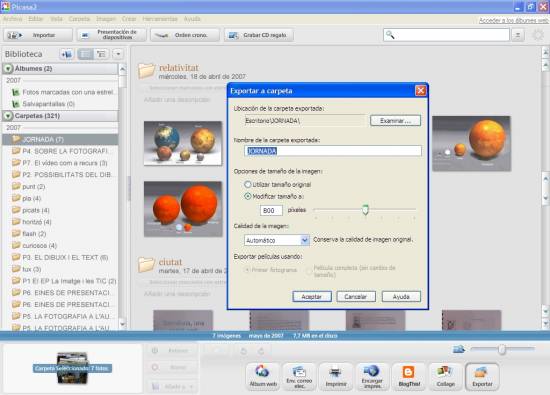550x395 pixels.
Task: Select the Salvapantallas (0) album
Action: pos(43,104)
